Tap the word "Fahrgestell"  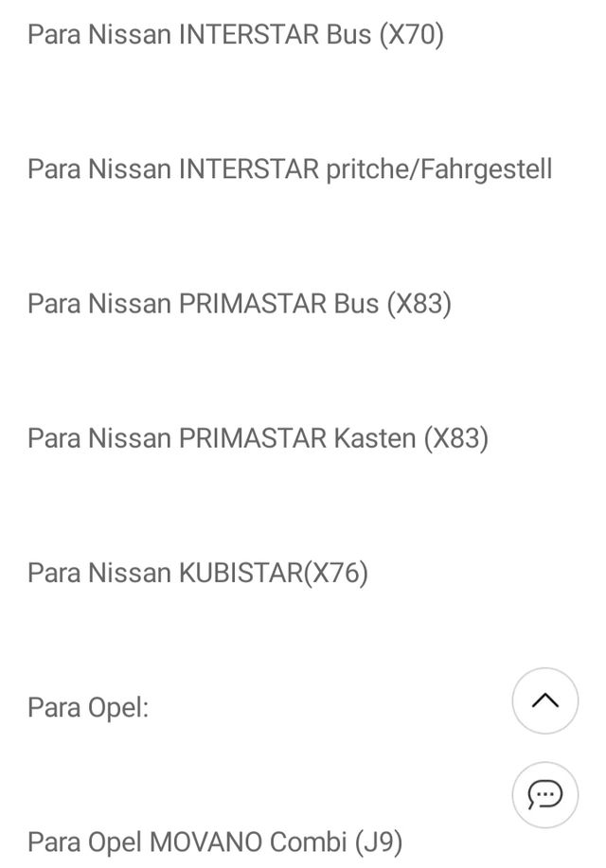click(x=486, y=169)
